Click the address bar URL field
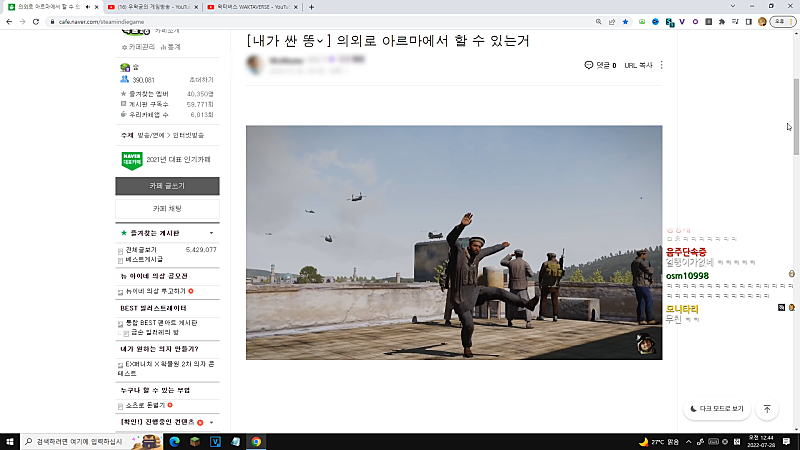Image resolution: width=800 pixels, height=450 pixels. point(321,22)
